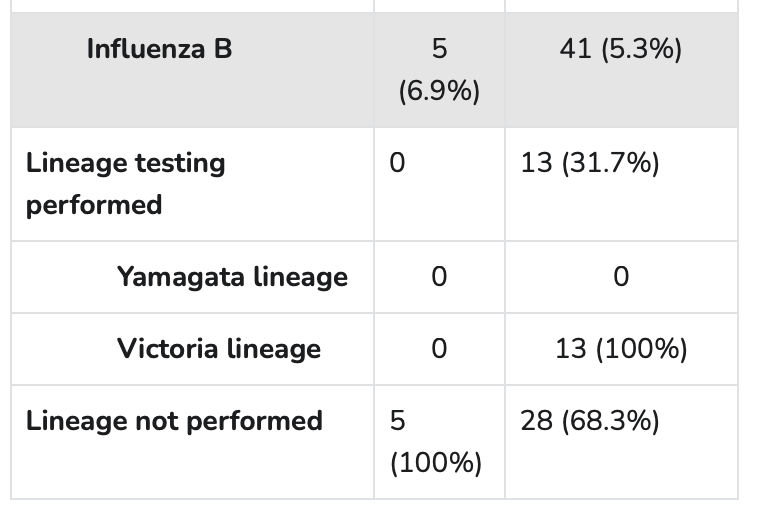This screenshot has width=758, height=524.
Task: Click the empty gray cell above 5 (6.9%)
Action: coord(439,5)
